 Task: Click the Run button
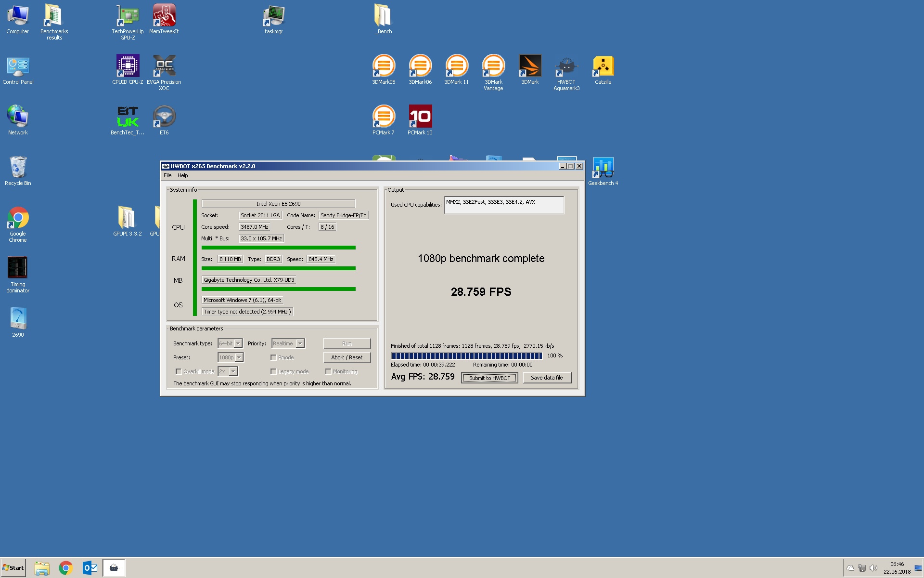click(x=347, y=343)
